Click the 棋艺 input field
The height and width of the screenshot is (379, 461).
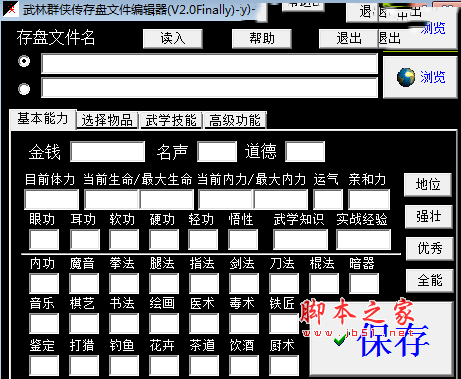tap(84, 323)
